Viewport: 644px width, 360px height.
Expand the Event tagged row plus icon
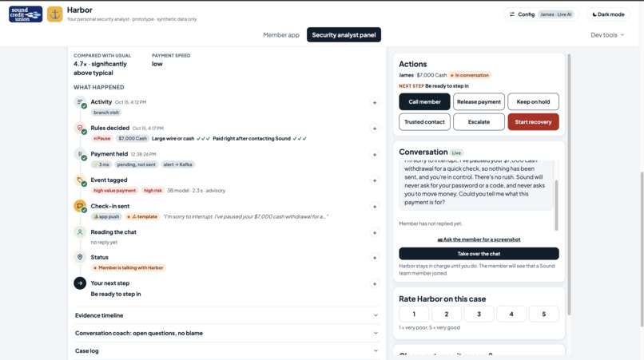(374, 180)
